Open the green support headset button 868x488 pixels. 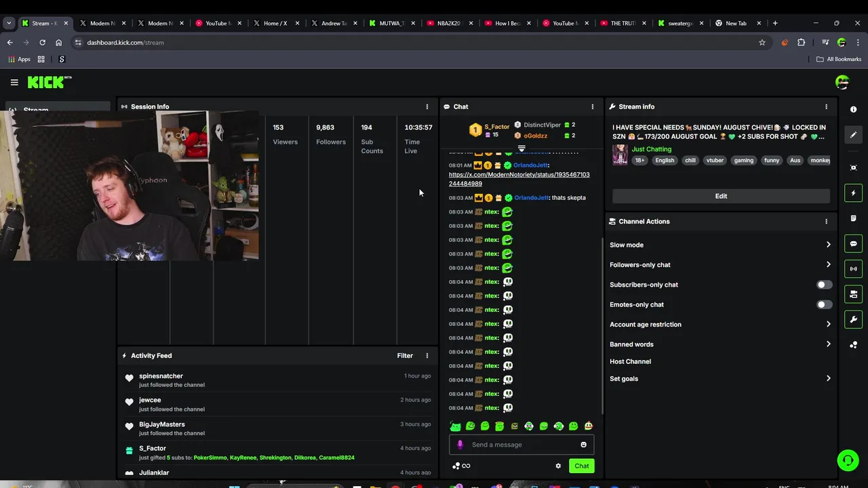pos(847,461)
